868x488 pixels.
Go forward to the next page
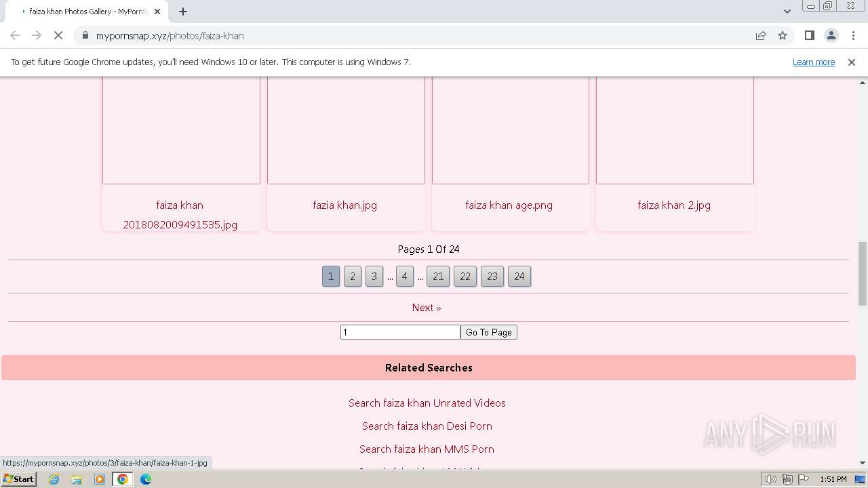37,36
